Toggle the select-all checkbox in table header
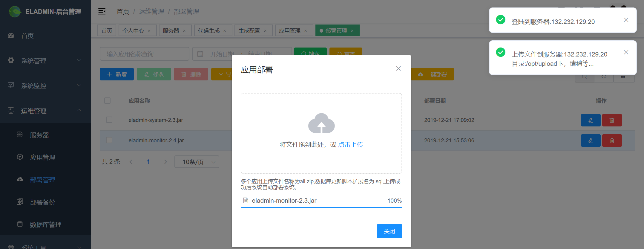The image size is (644, 249). pyautogui.click(x=108, y=100)
